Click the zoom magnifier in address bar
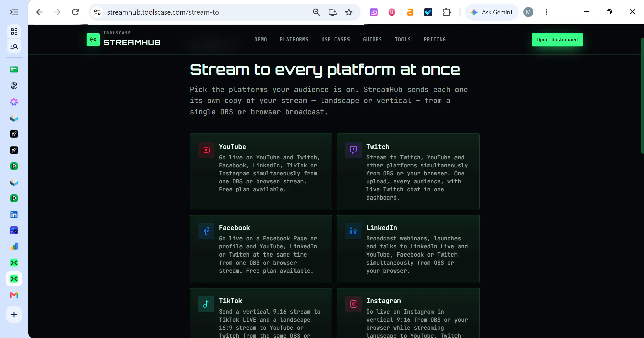 (316, 12)
